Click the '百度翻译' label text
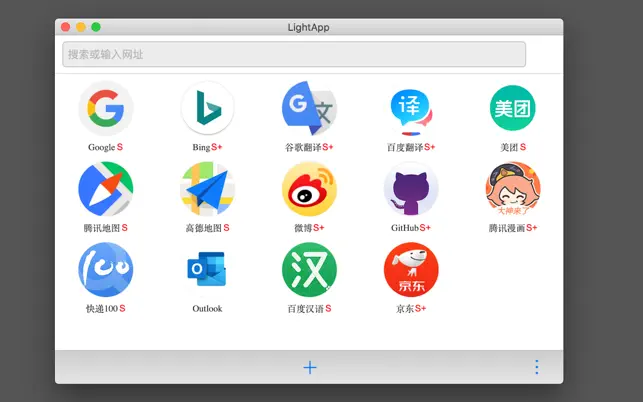Viewport: 643px width, 402px height. (x=405, y=147)
